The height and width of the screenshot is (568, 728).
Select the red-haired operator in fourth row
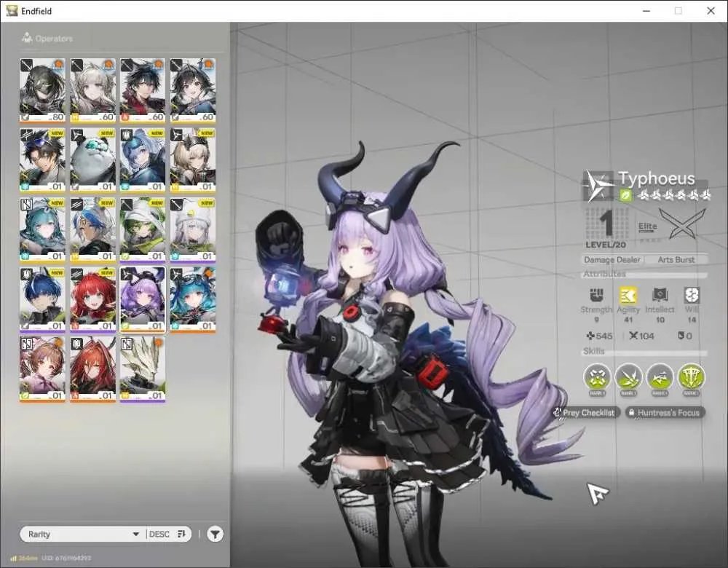pos(92,299)
